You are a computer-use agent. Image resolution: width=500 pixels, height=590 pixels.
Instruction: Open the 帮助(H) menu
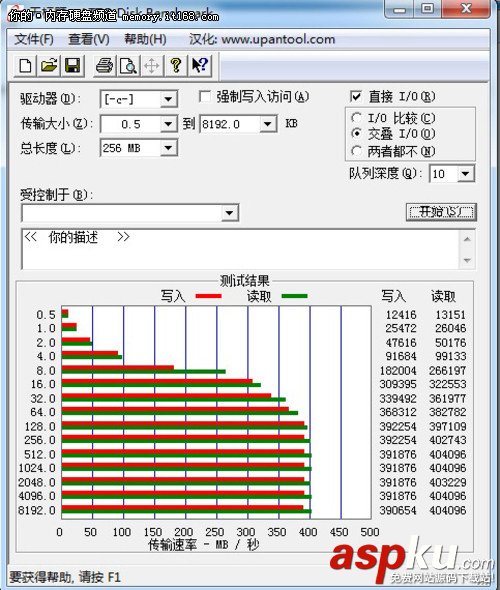coord(145,39)
